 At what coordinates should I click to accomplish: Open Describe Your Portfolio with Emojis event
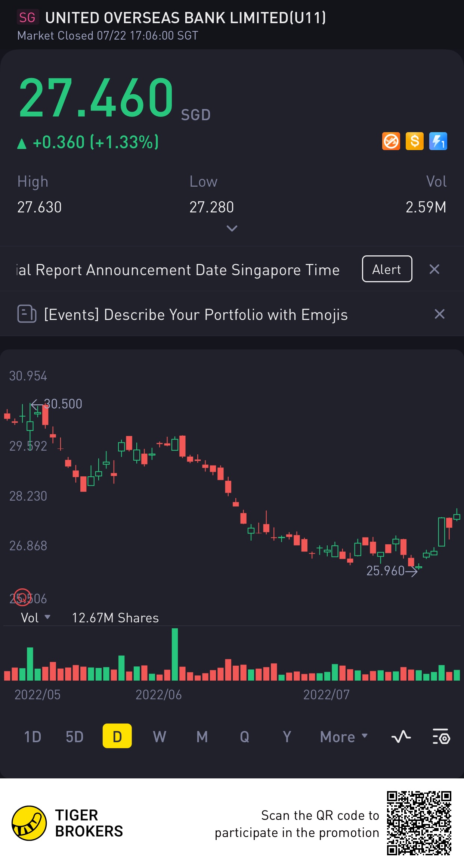tap(196, 315)
